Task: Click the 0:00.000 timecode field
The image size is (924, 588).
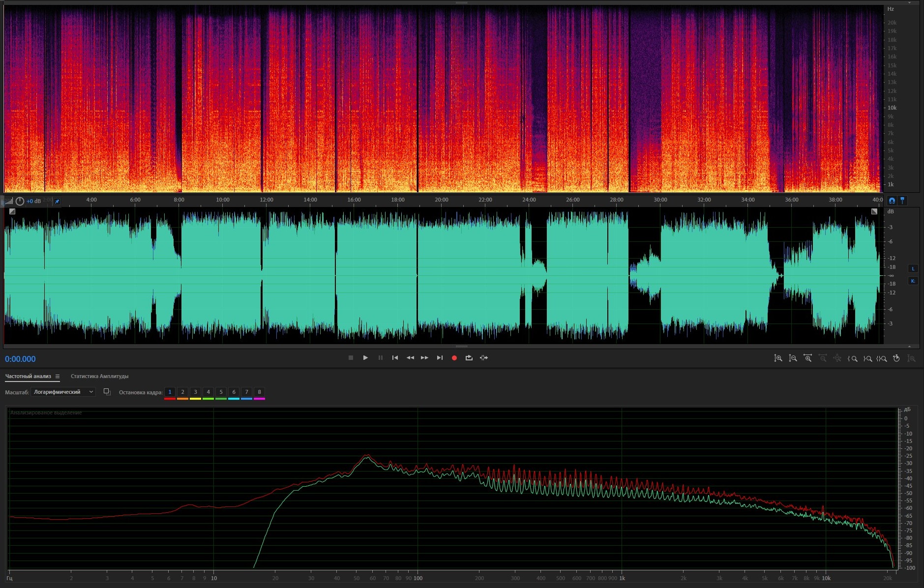Action: coord(20,359)
